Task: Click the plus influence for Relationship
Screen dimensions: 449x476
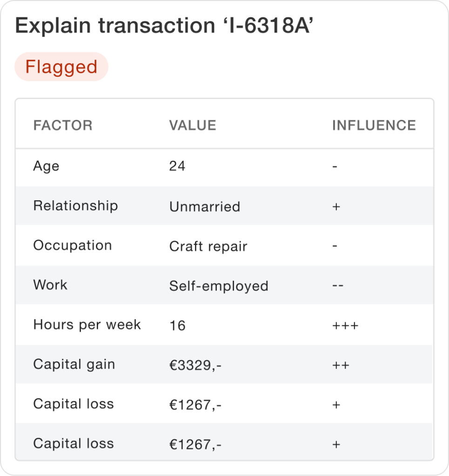Action: point(336,207)
